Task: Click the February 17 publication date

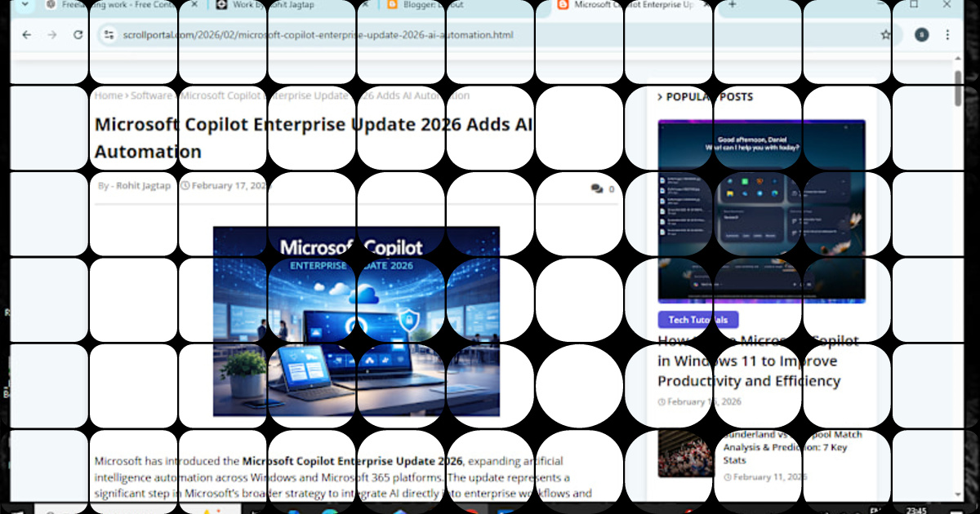Action: pos(229,186)
